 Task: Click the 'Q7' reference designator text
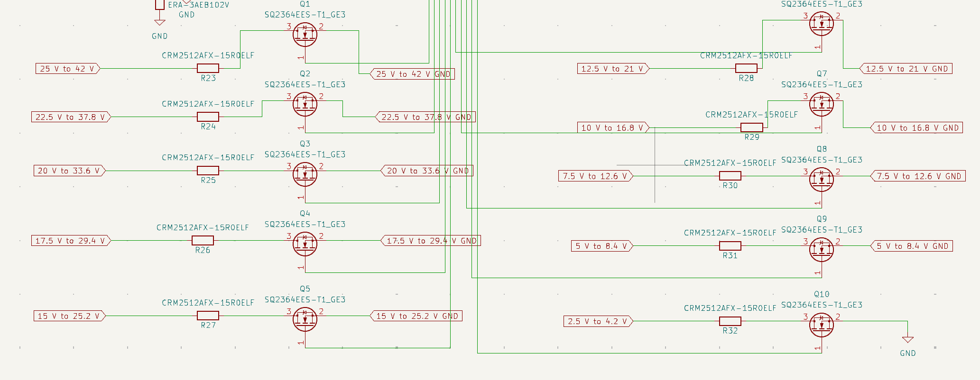[x=822, y=73]
